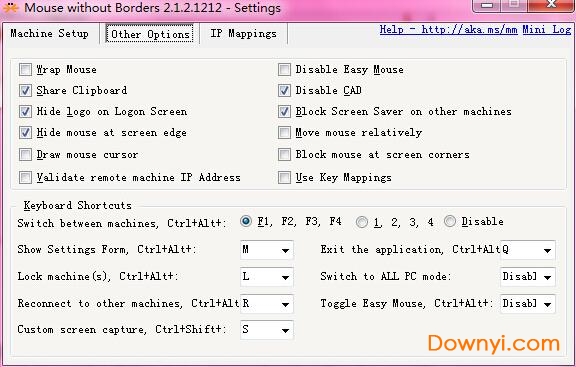The height and width of the screenshot is (367, 576).
Task: Expand the Switch to ALL PC mode dropdown
Action: (528, 277)
